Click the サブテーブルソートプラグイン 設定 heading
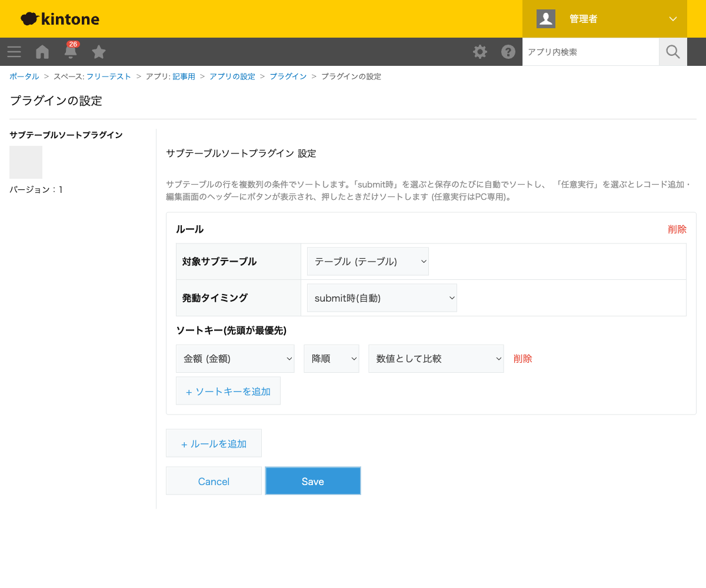706x588 pixels. point(241,153)
